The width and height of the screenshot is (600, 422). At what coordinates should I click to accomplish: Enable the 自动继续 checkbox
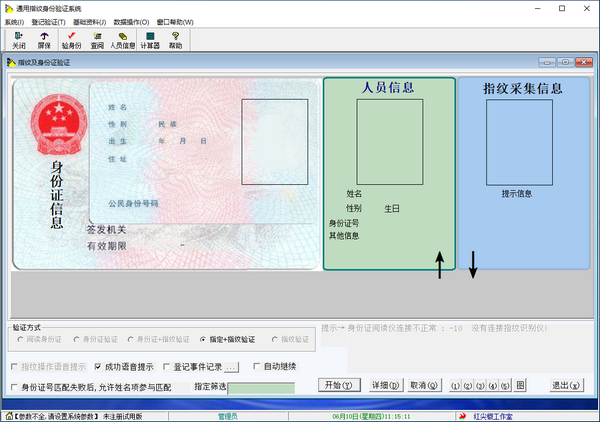257,366
